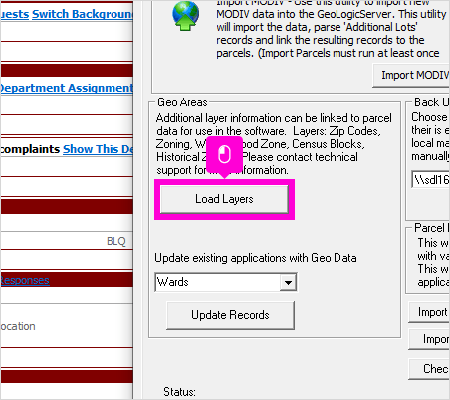Click the BLQ field in left panel

tap(116, 241)
